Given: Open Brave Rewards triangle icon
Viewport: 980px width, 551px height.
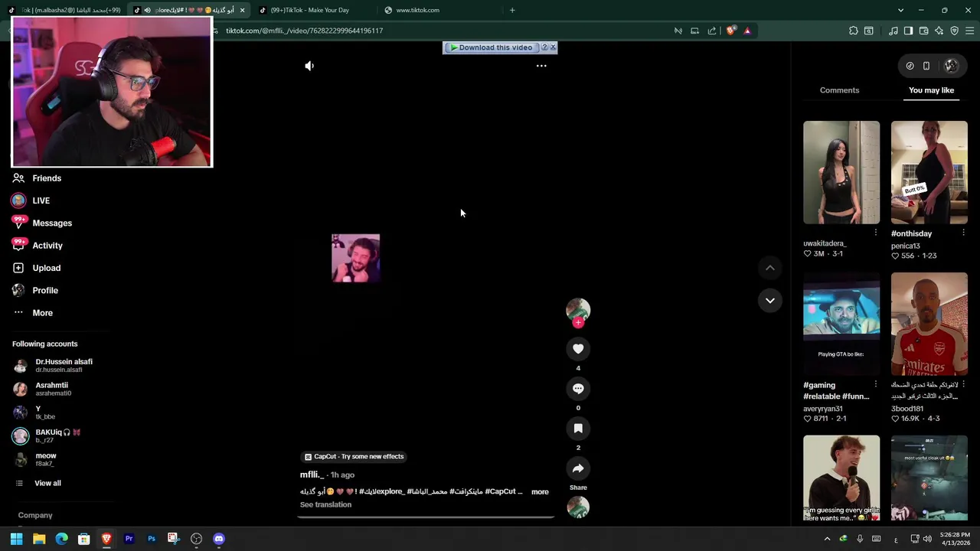Looking at the screenshot, I should (747, 31).
